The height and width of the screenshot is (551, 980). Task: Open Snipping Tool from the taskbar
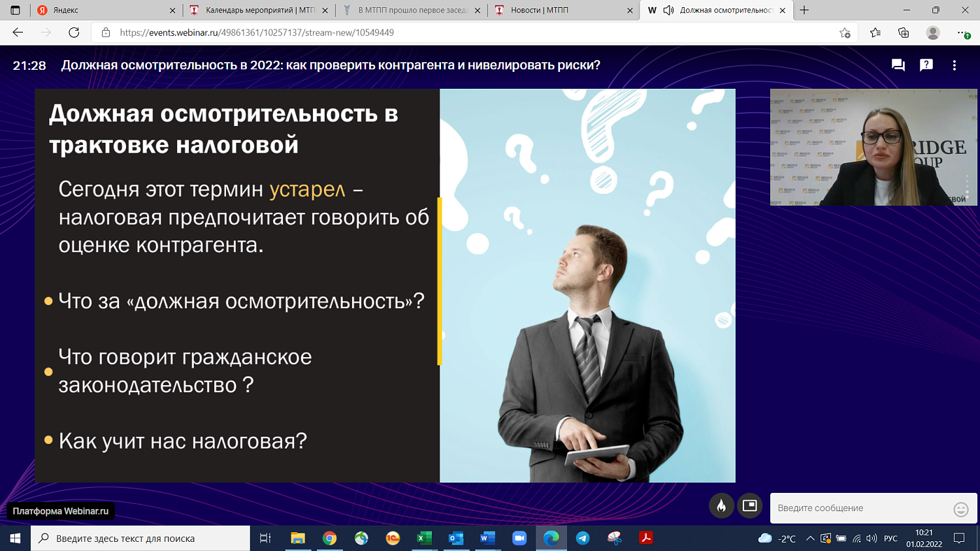click(614, 539)
